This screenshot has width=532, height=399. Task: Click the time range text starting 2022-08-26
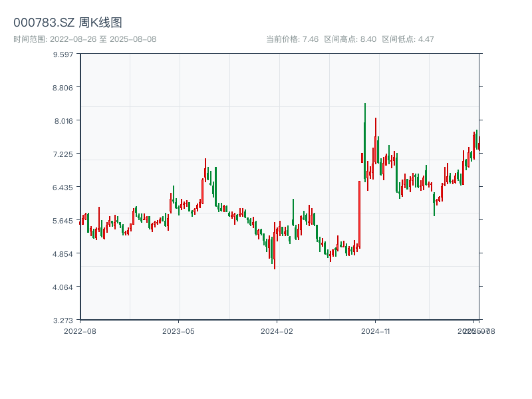[x=85, y=39]
